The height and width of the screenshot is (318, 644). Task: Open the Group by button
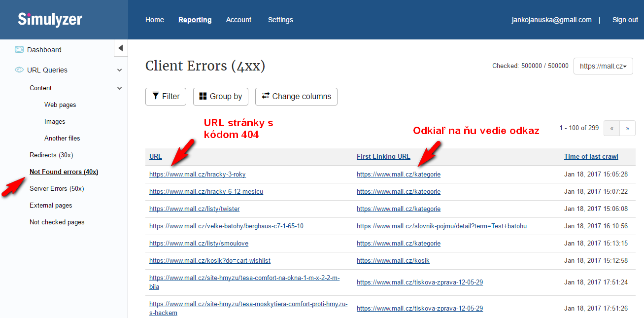pos(221,97)
